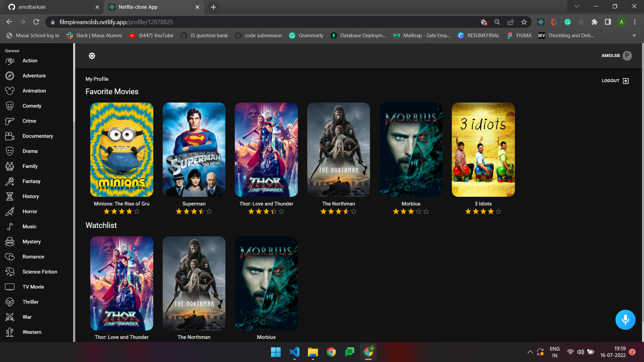This screenshot has height=362, width=644.
Task: Select the Action genre in the sidebar
Action: click(30, 61)
